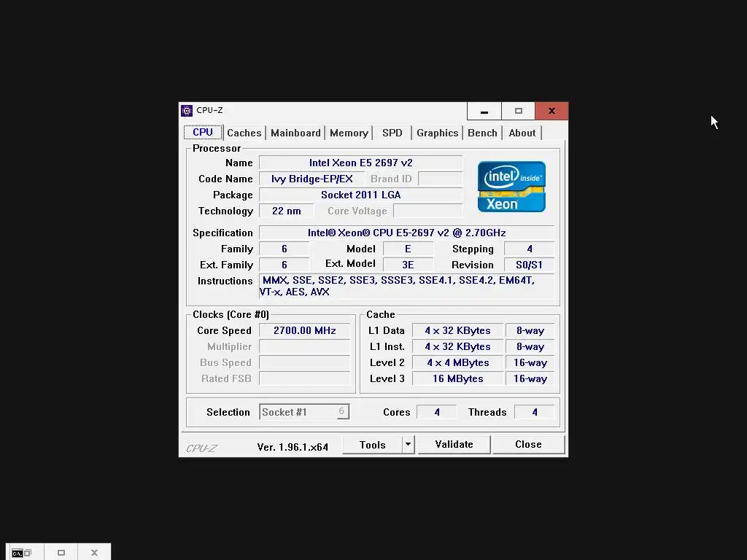Image resolution: width=747 pixels, height=560 pixels.
Task: Click the Package value Socket 2011 LGA
Action: pos(360,195)
